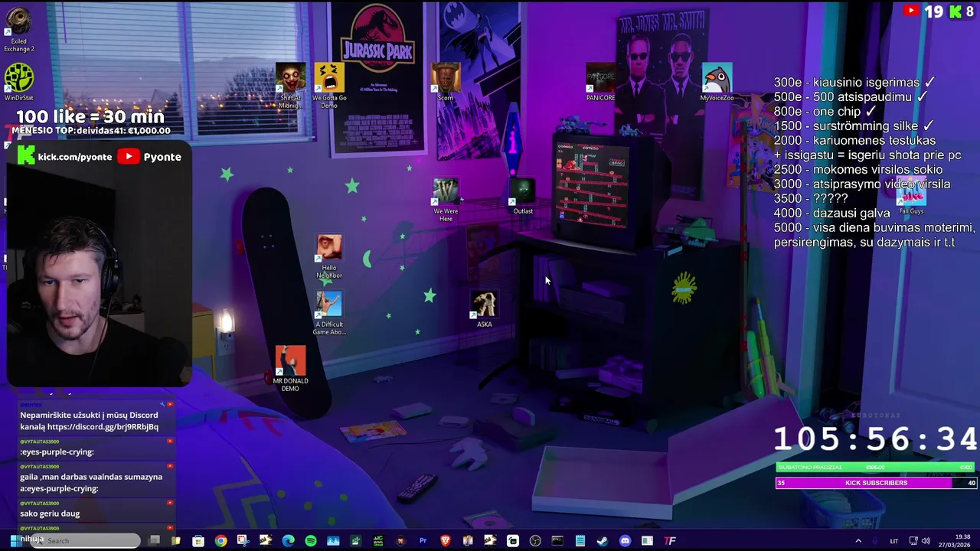Open the network status tray icon
Viewport: 980px width, 551px height.
[x=913, y=541]
